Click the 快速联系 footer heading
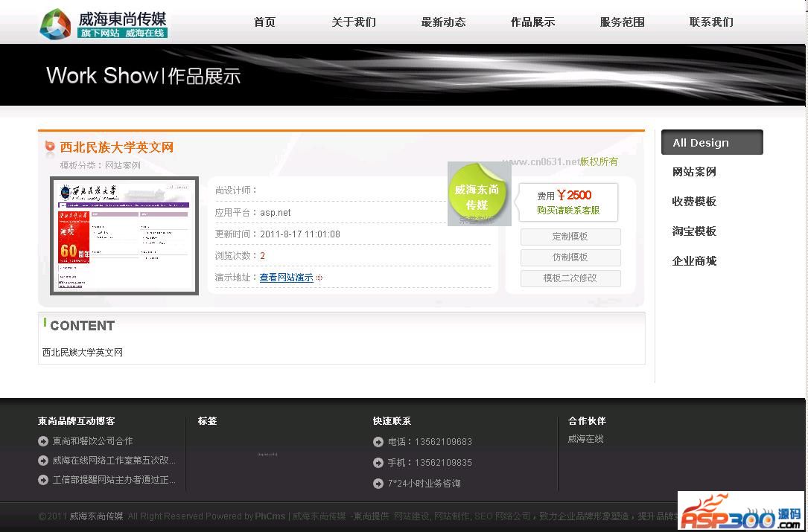Screen dimensions: 808x532 392,421
